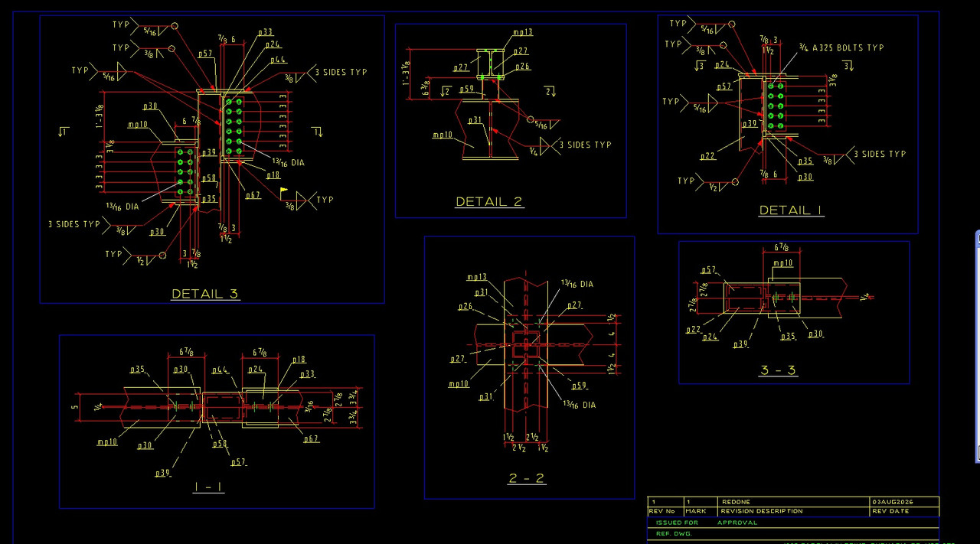Pick part mark "p59" in section 2 - 2
This screenshot has width=980, height=544.
579,386
